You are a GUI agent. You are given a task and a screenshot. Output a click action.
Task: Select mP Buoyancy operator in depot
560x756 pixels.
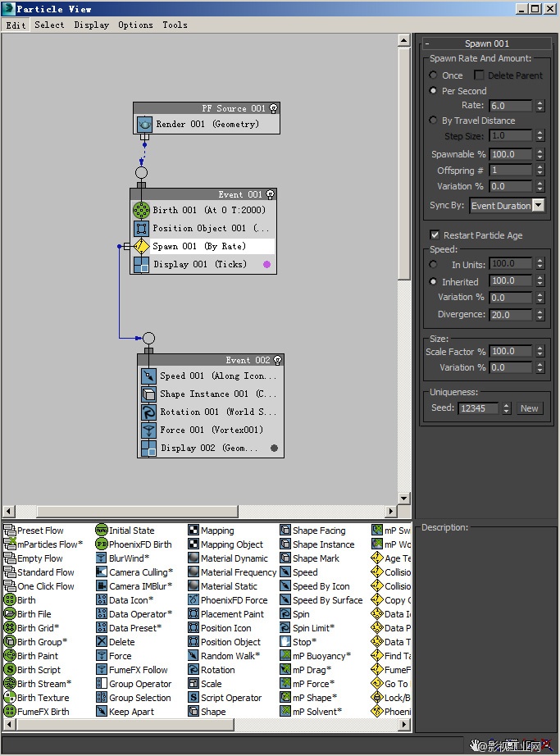point(316,656)
